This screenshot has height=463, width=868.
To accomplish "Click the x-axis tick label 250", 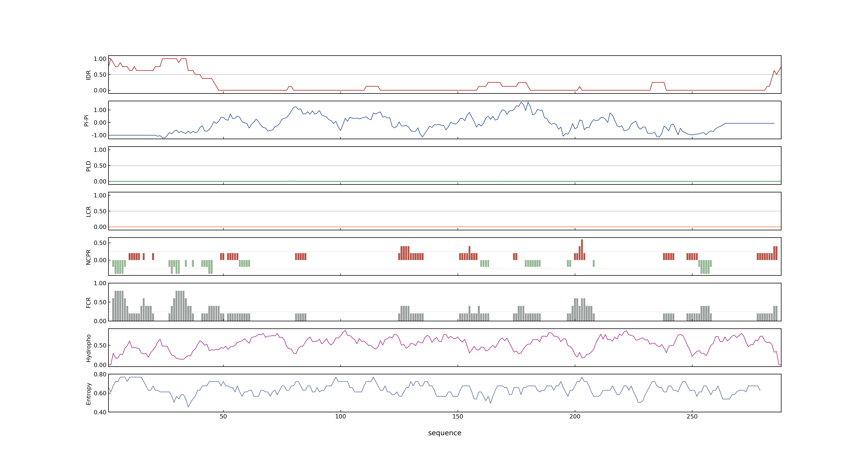I will pos(692,416).
